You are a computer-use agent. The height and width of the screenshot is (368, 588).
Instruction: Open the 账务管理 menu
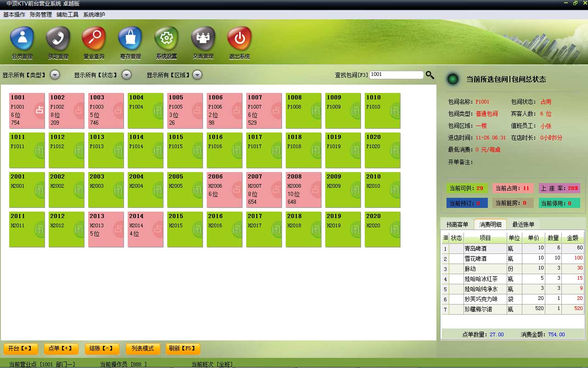pyautogui.click(x=41, y=15)
